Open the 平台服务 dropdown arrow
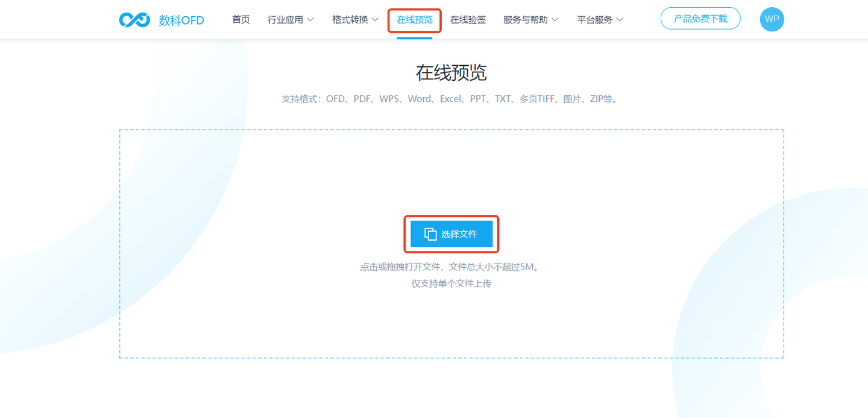This screenshot has width=868, height=418. 620,19
